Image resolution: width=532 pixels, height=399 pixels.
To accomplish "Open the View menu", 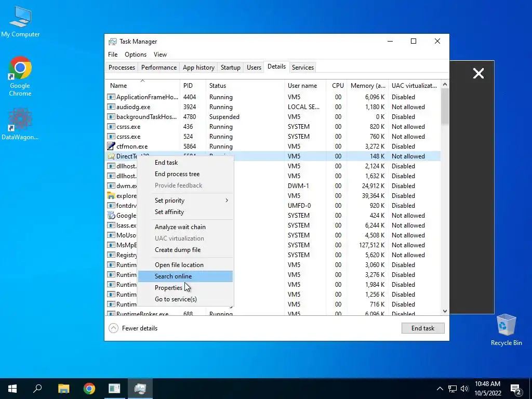I will click(160, 54).
